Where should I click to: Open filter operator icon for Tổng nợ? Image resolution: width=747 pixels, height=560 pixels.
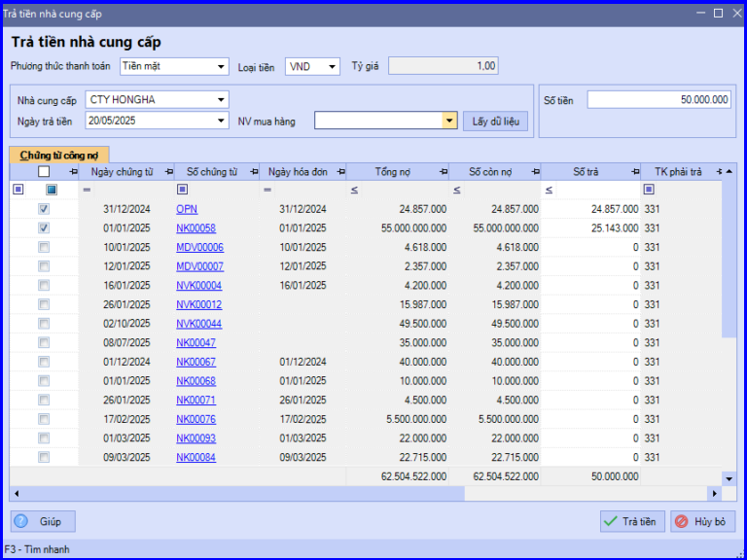pos(354,190)
